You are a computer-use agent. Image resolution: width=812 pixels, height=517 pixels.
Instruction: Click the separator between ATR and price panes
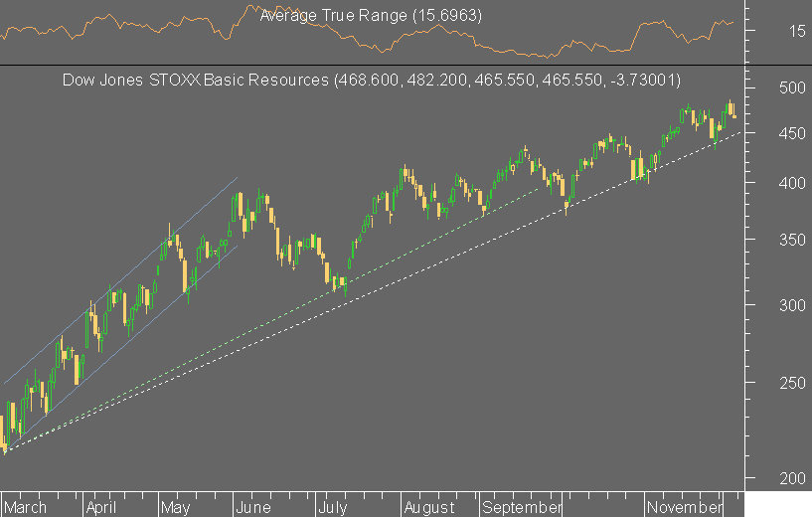point(373,66)
